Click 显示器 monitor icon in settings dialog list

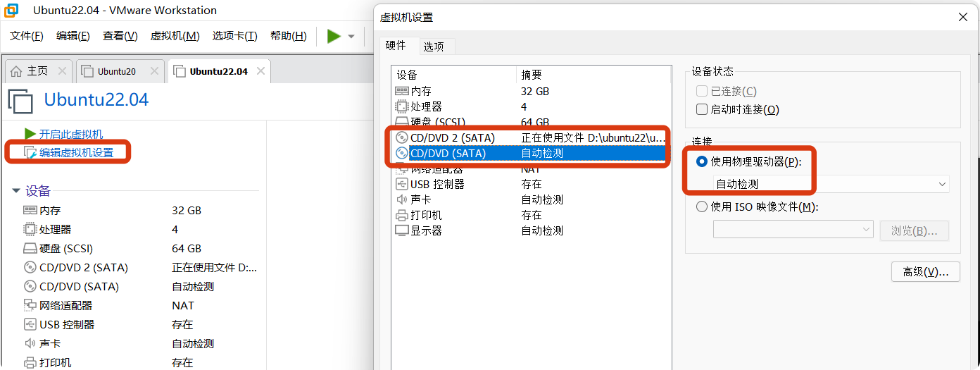point(402,230)
